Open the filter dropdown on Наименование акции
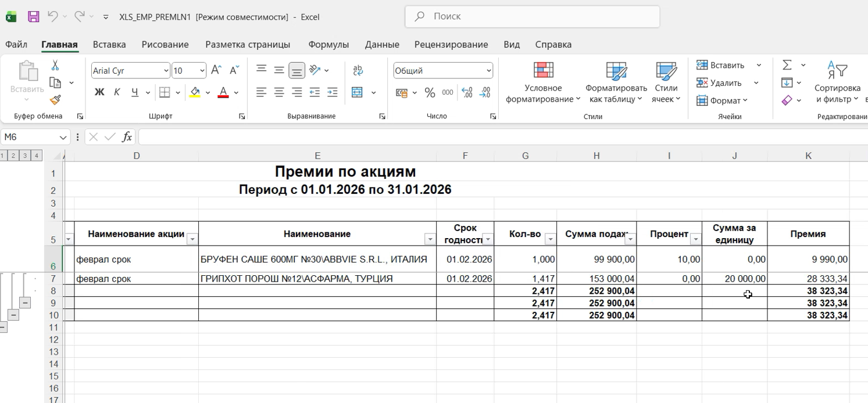 pyautogui.click(x=193, y=238)
